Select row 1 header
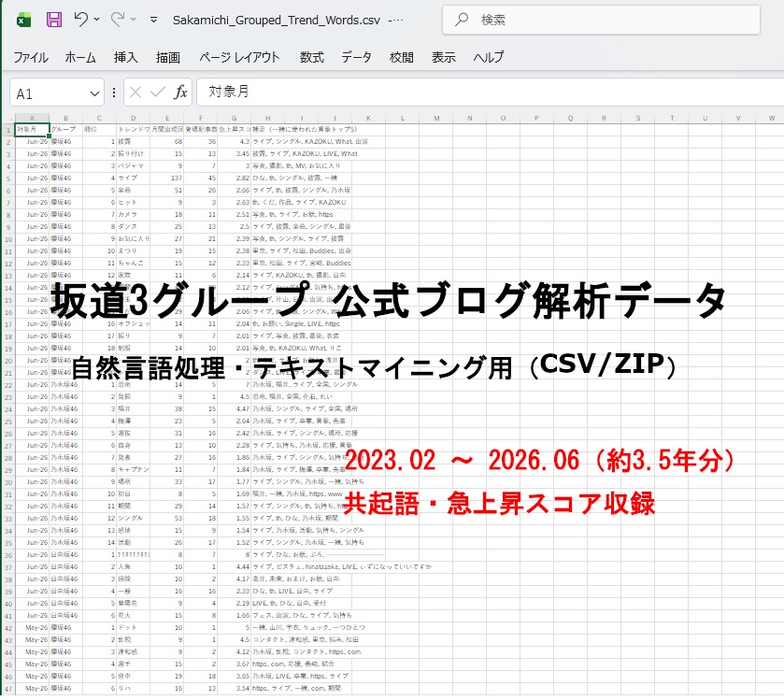 (x=8, y=130)
